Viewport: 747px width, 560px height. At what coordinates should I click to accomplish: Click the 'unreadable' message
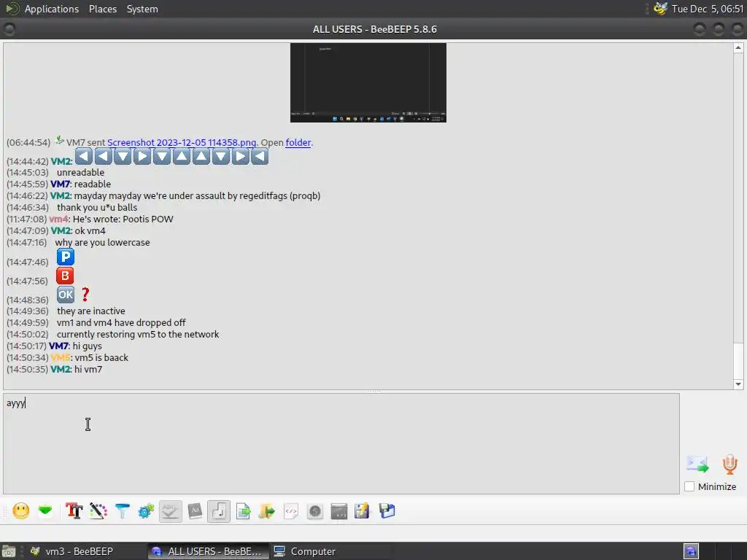point(80,172)
